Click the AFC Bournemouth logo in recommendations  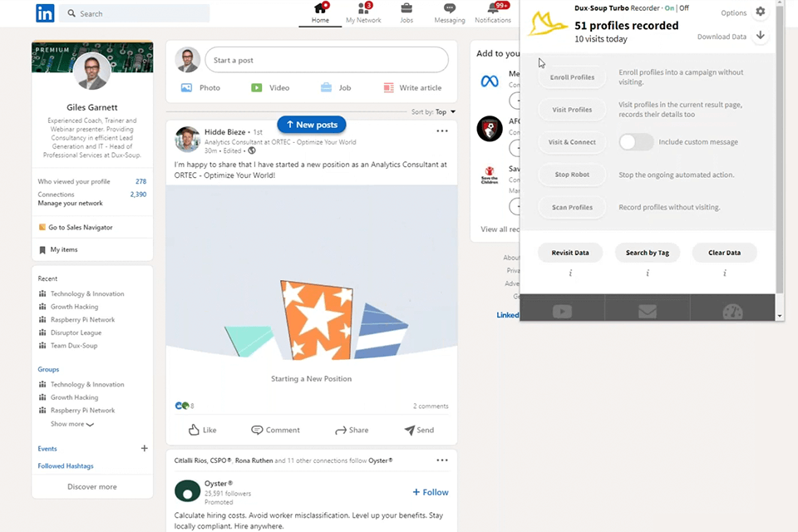point(489,128)
